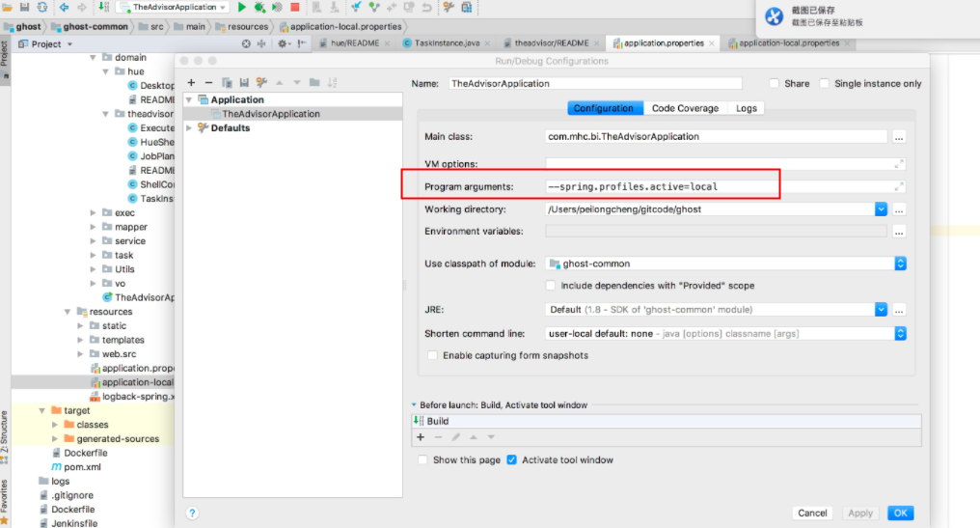Synchronize project with the refresh icon
The height and width of the screenshot is (528, 980).
click(x=41, y=7)
